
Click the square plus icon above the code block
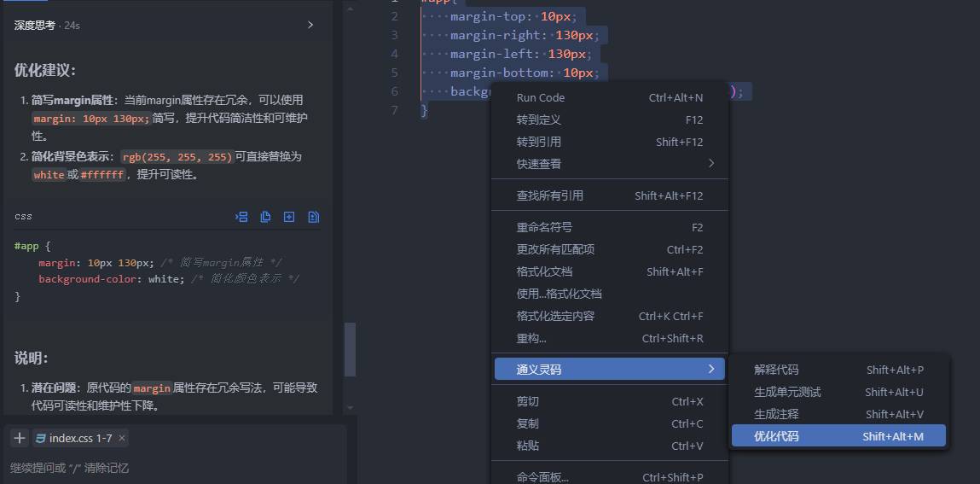point(289,217)
